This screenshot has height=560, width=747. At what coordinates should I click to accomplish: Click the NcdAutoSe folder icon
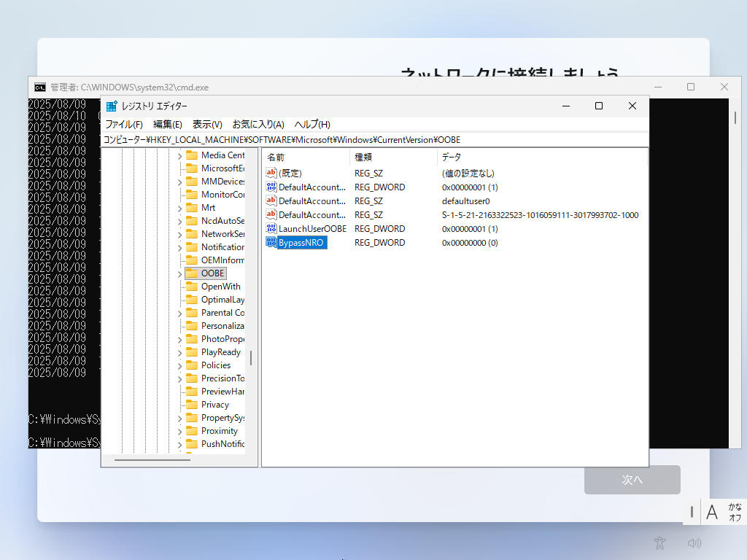192,221
